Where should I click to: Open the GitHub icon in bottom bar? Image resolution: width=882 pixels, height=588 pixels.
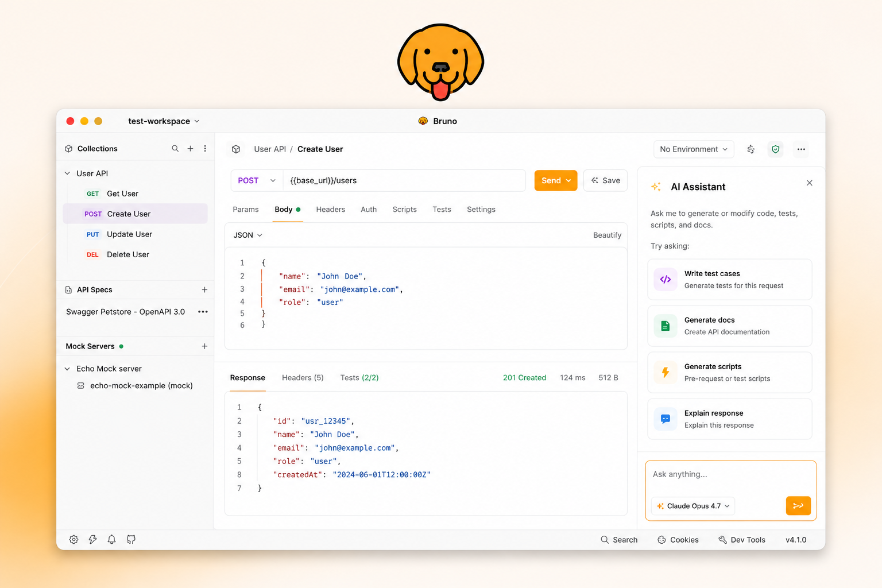point(131,539)
